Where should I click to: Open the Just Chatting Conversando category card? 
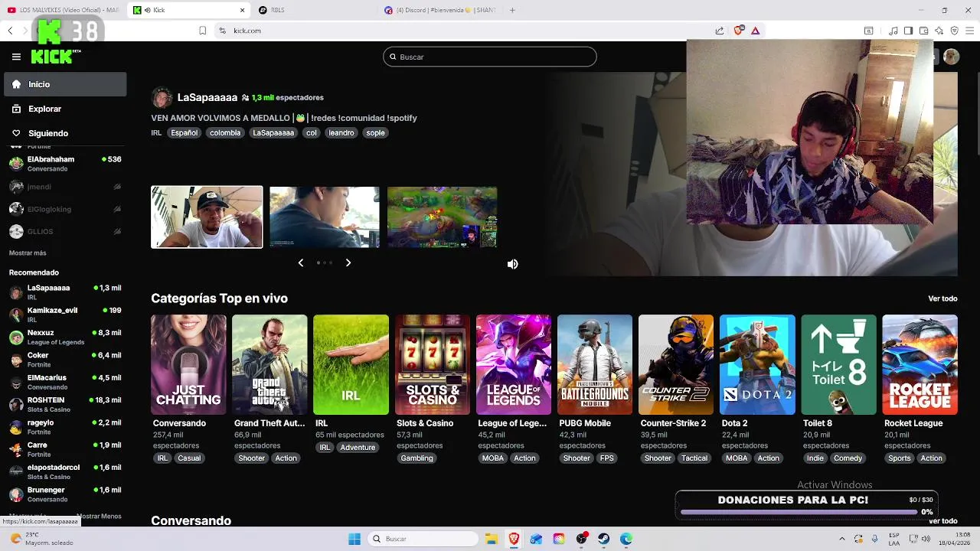click(188, 365)
